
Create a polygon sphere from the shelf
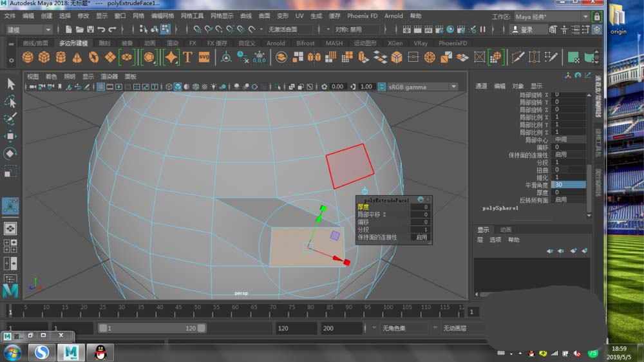(x=28, y=57)
